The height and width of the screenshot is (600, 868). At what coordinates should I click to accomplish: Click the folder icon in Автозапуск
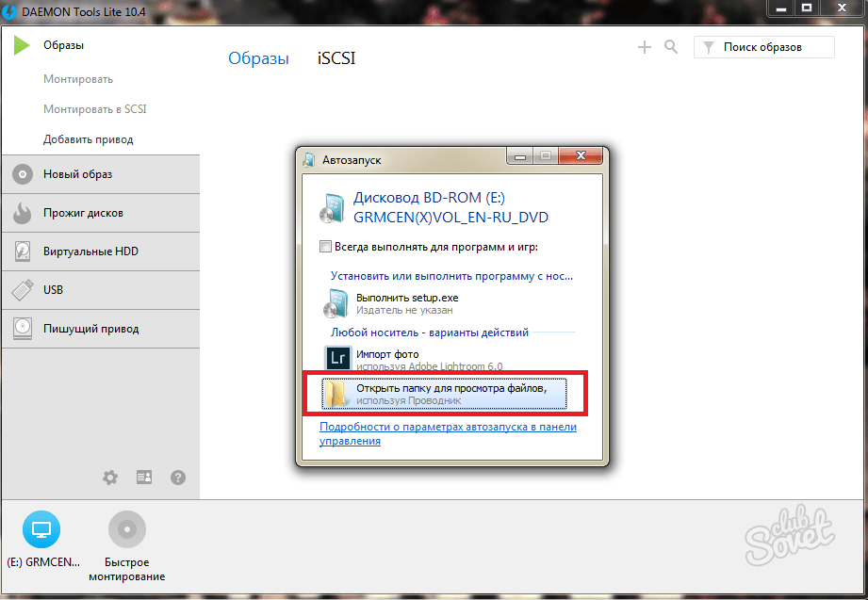point(336,394)
